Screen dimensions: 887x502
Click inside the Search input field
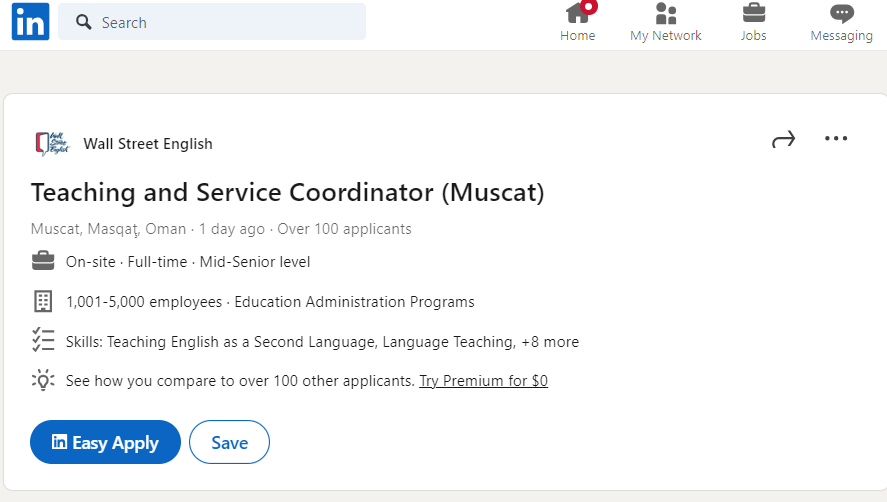[x=212, y=22]
